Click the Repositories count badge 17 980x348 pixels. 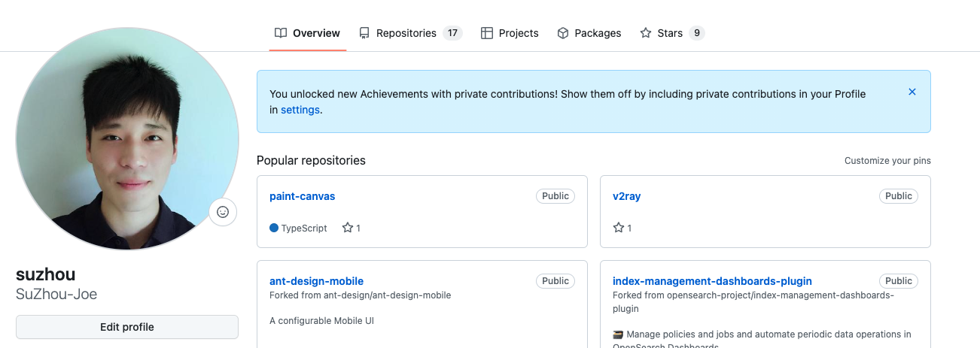pos(452,33)
